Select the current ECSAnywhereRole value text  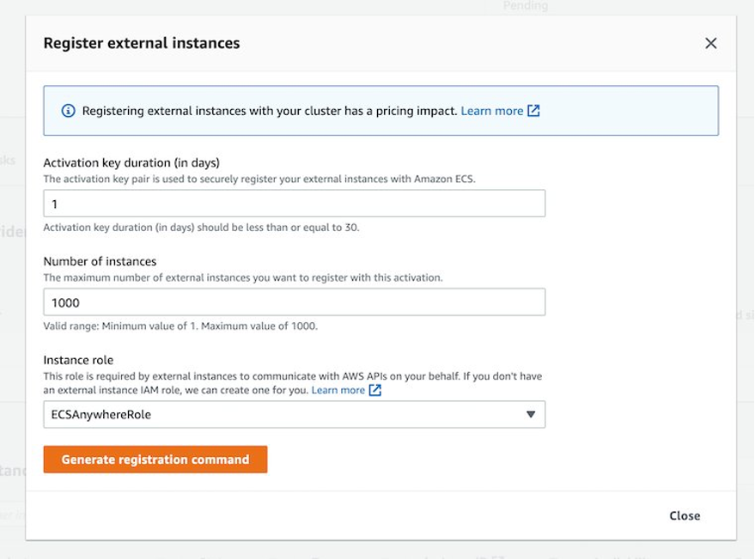[103, 414]
